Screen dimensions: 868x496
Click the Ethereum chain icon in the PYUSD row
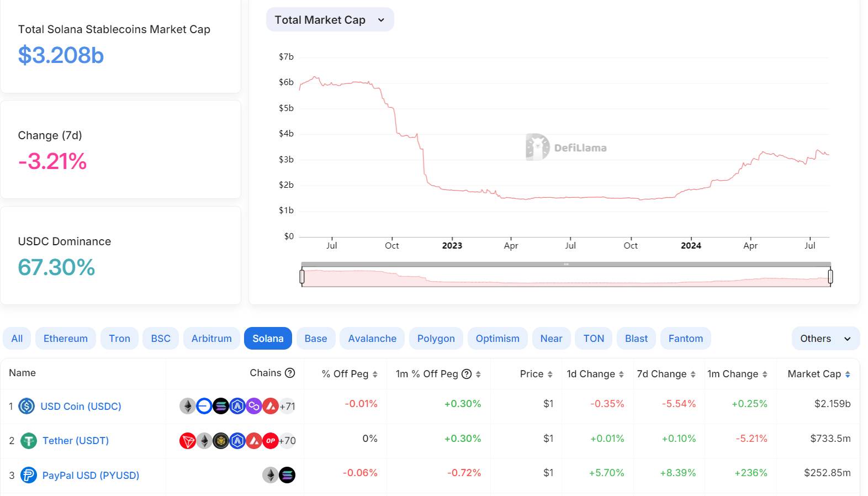(270, 475)
